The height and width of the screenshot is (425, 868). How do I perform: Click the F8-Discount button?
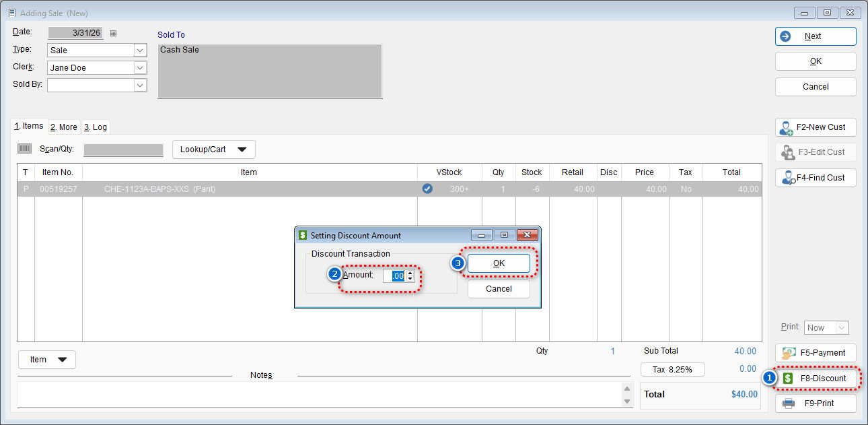point(816,379)
